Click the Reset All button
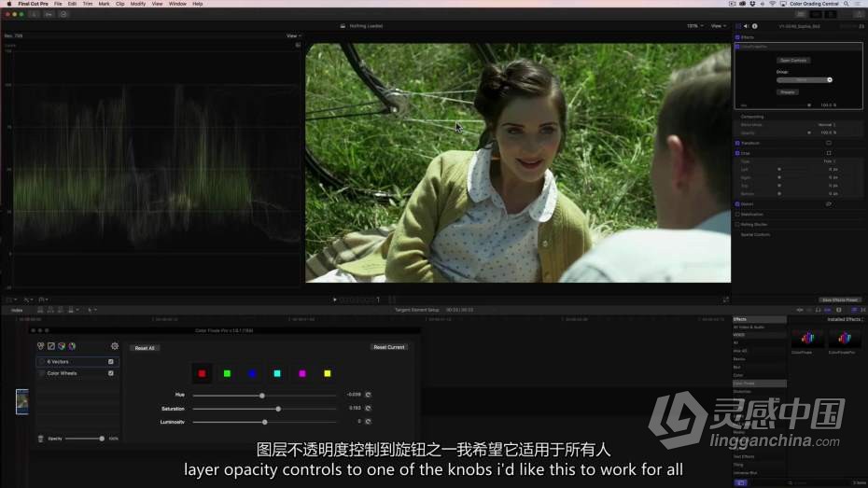Image resolution: width=868 pixels, height=488 pixels. (145, 348)
